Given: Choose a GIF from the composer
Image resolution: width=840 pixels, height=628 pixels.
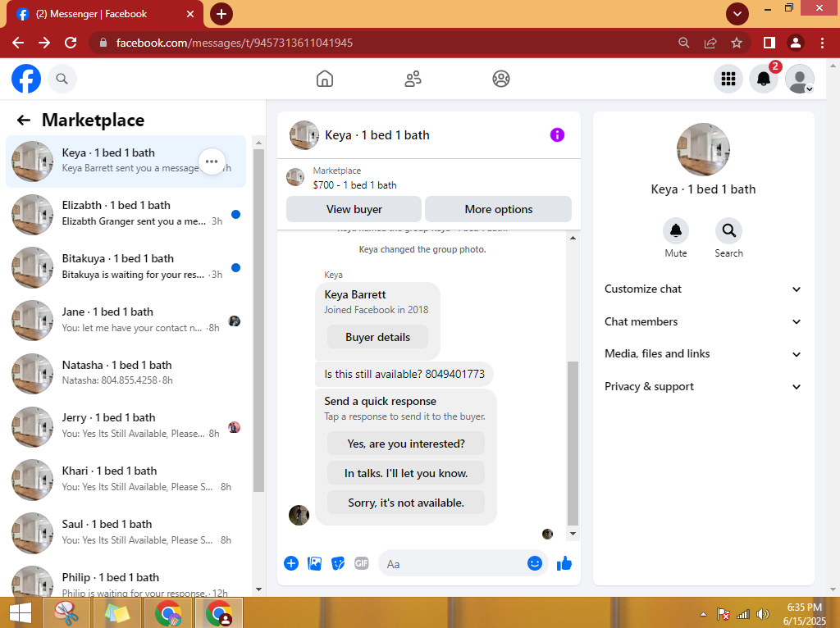Looking at the screenshot, I should pos(362,563).
